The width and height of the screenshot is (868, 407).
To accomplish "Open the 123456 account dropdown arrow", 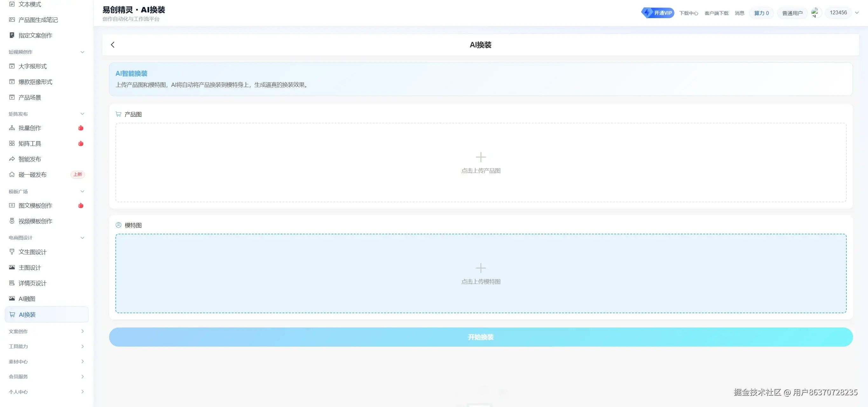I will pyautogui.click(x=857, y=13).
